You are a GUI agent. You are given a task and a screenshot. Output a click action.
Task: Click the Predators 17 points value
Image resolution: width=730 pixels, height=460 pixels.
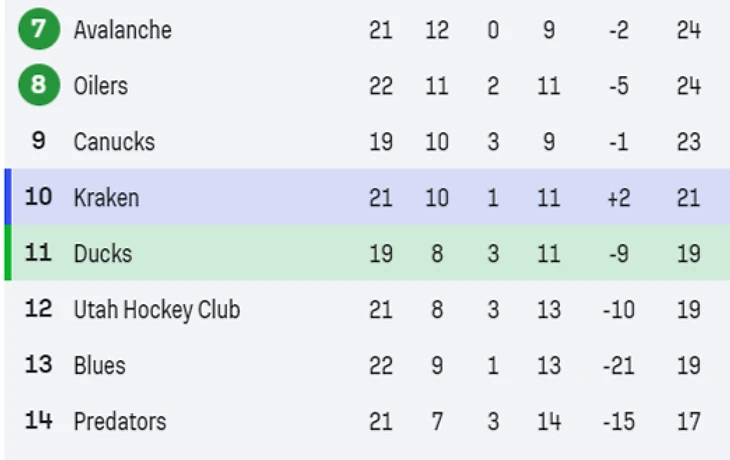688,422
